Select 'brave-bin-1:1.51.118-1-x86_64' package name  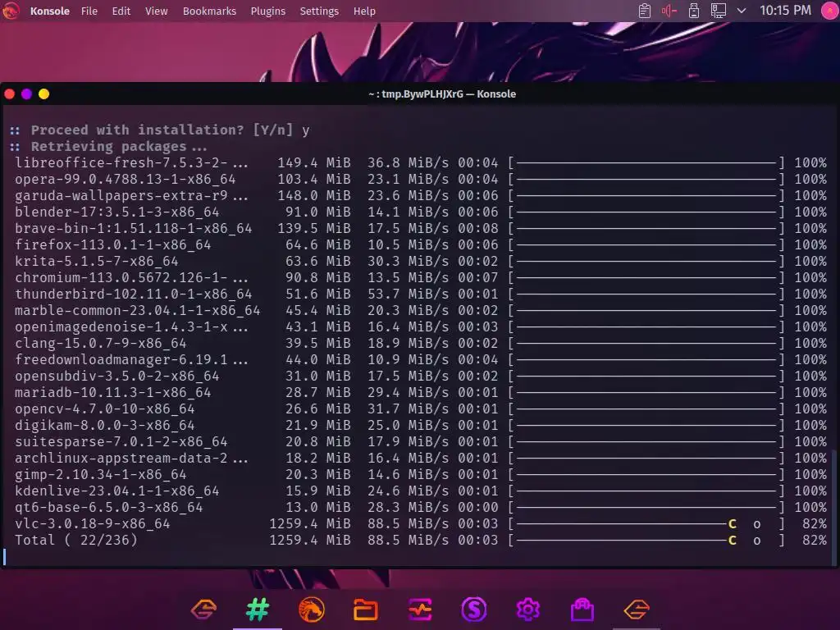[x=133, y=228]
